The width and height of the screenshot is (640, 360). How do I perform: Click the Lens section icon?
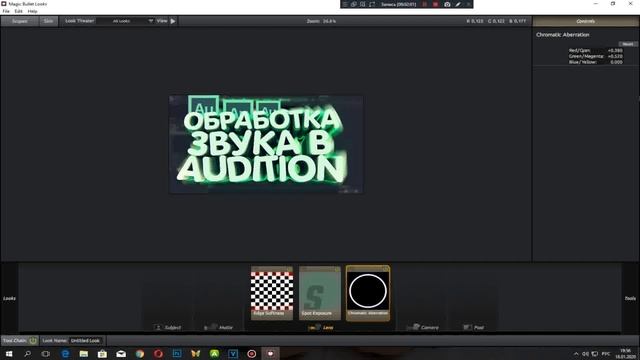(314, 327)
